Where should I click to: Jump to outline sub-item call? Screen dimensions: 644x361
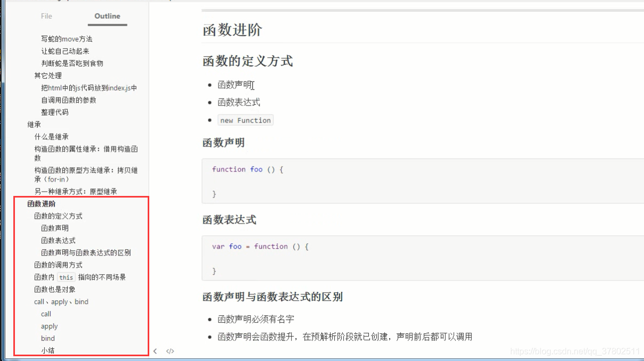[46, 314]
